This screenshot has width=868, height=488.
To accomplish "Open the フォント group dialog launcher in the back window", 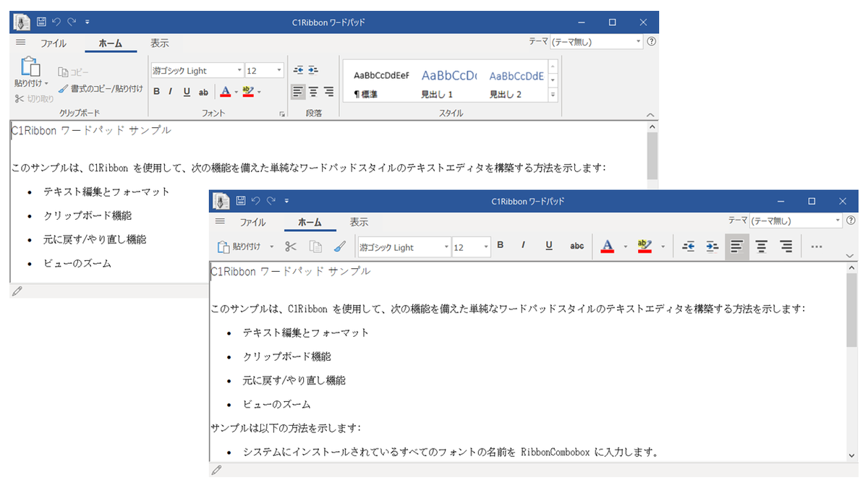I will 281,115.
